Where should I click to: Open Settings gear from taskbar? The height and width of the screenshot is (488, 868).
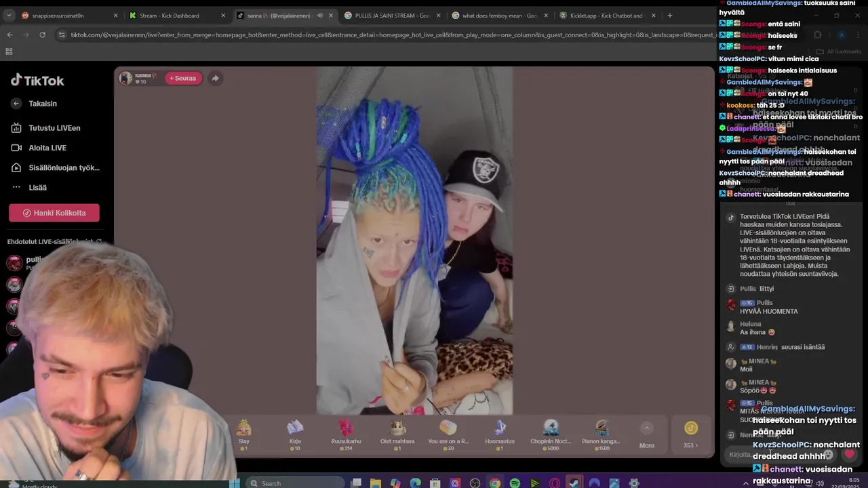634,483
